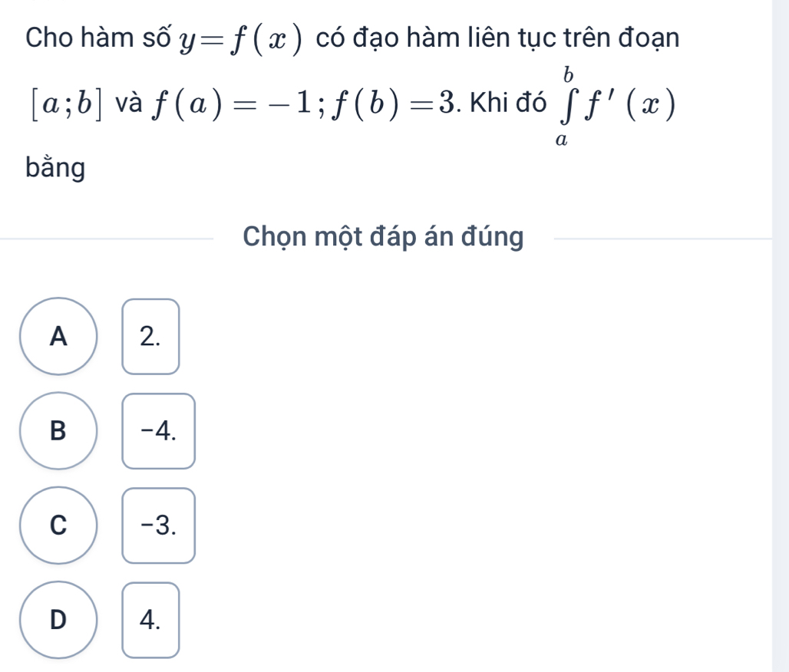Select answer option C circle

[x=58, y=525]
